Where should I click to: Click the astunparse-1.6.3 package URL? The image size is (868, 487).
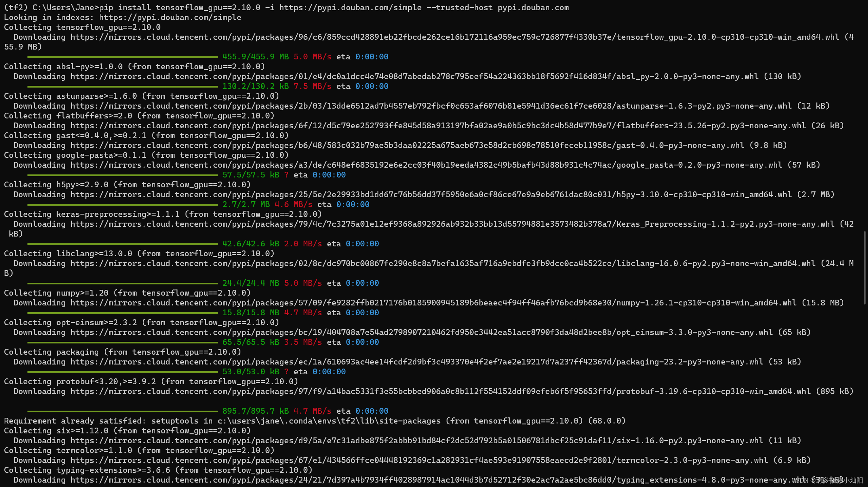tap(407, 106)
